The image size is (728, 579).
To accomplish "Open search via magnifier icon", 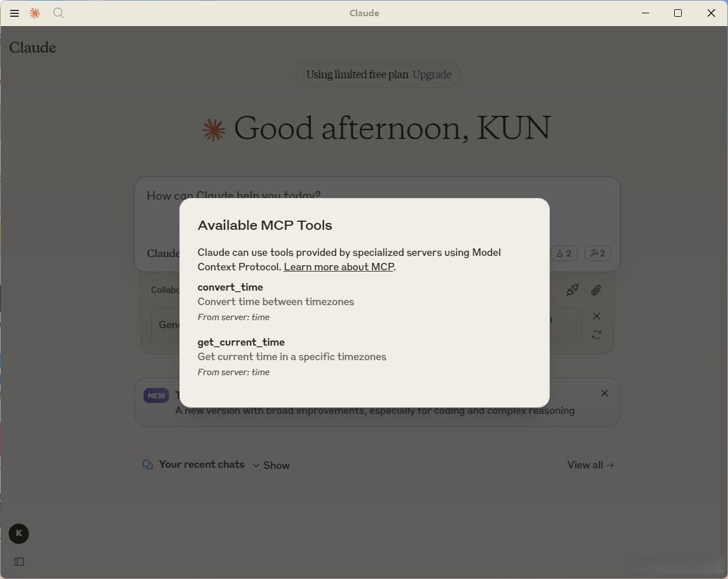I will point(58,13).
